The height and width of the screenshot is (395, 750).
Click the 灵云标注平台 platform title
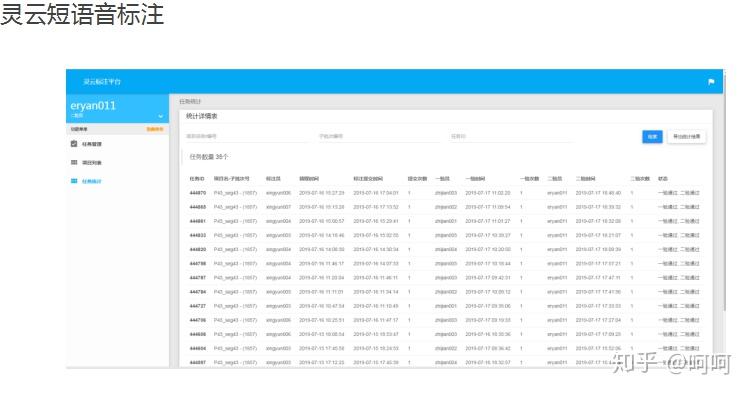coord(102,82)
